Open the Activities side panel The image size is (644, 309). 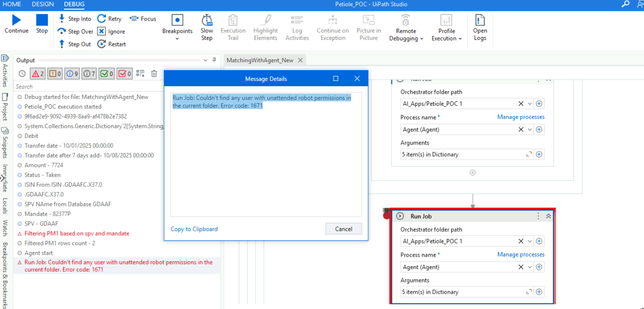pyautogui.click(x=5, y=71)
